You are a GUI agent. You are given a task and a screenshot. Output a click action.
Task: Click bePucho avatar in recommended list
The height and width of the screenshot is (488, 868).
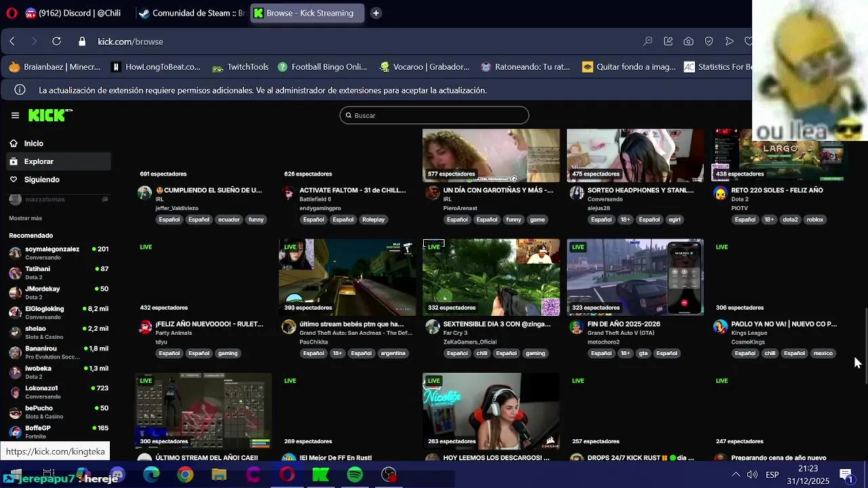click(15, 412)
